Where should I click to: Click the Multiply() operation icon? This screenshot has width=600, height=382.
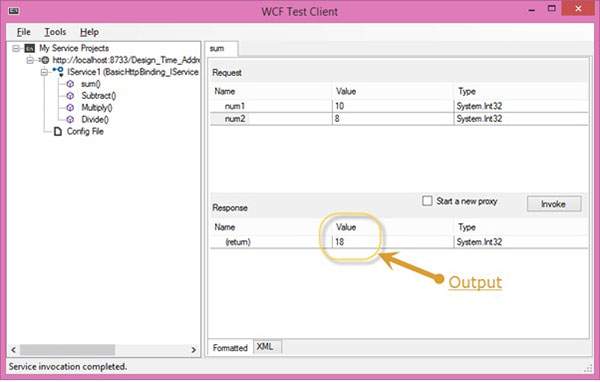coord(70,108)
